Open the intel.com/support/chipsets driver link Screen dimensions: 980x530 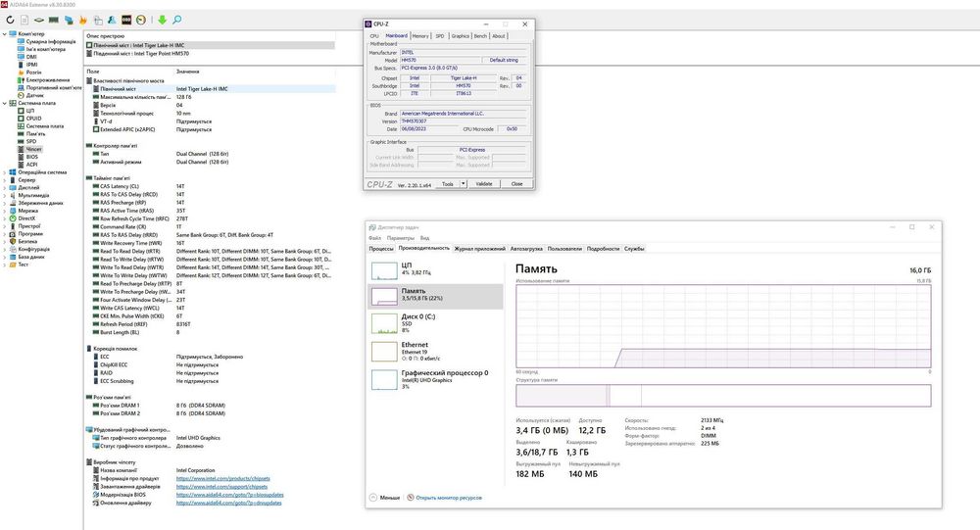click(221, 486)
